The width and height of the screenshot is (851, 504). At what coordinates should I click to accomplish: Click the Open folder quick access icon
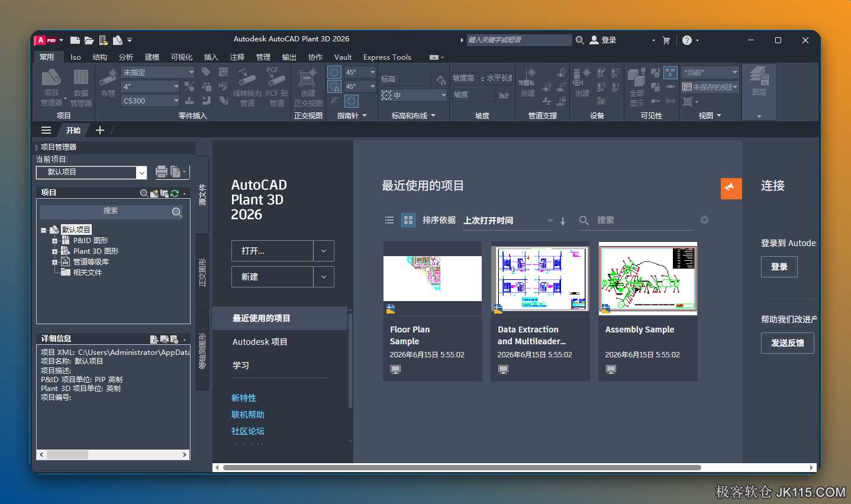point(89,40)
